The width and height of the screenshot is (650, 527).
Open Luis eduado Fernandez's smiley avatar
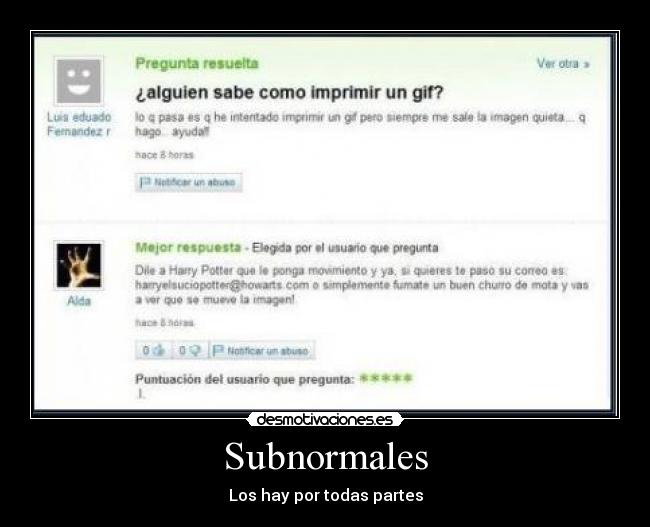(79, 81)
